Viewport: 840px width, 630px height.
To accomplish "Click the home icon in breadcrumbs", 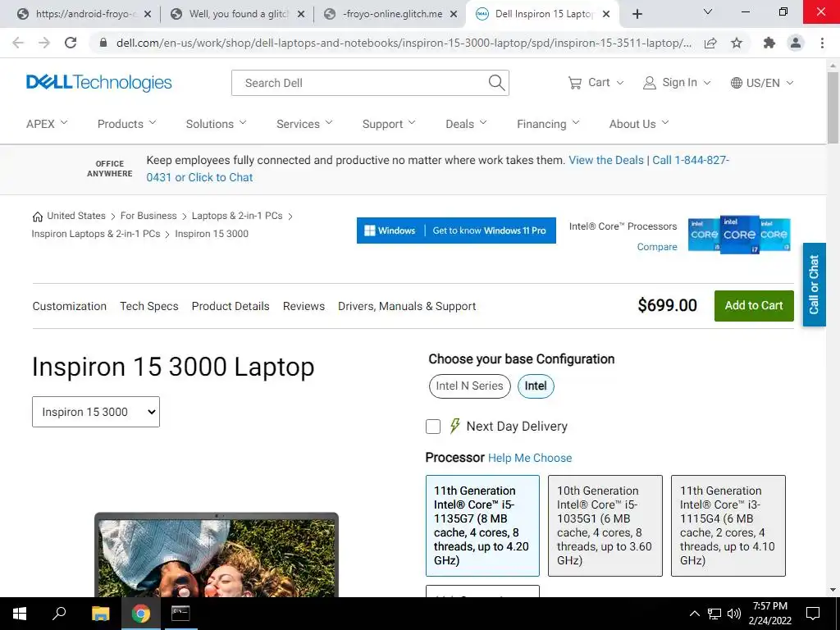I will click(x=38, y=216).
